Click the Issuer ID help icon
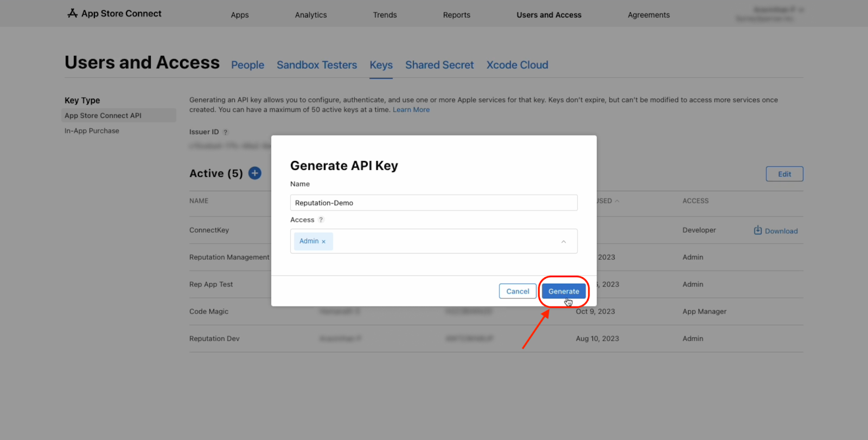868x440 pixels. pos(226,132)
